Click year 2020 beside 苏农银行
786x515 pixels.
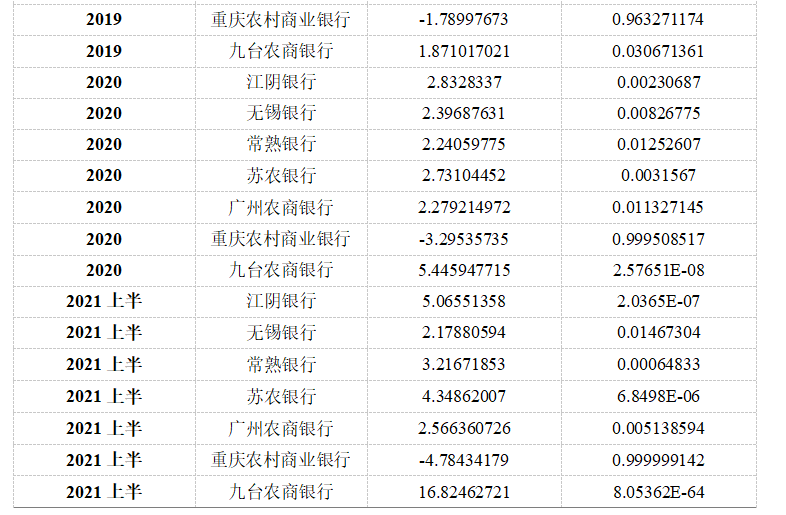[x=104, y=176]
